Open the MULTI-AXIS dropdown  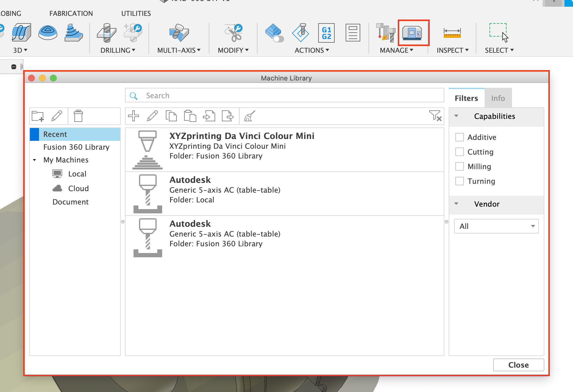[179, 50]
